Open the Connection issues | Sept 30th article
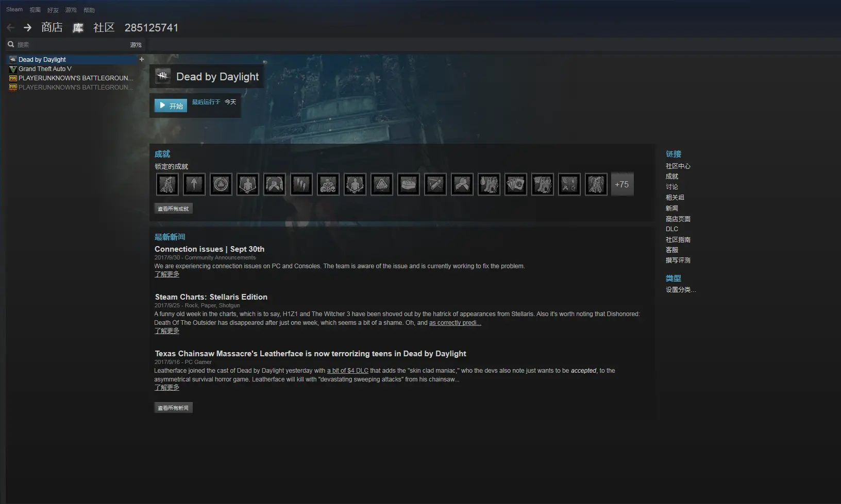Image resolution: width=841 pixels, height=504 pixels. (209, 249)
